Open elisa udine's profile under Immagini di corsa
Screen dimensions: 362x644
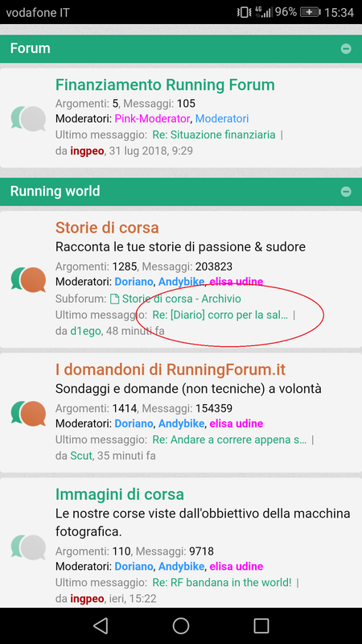click(237, 567)
